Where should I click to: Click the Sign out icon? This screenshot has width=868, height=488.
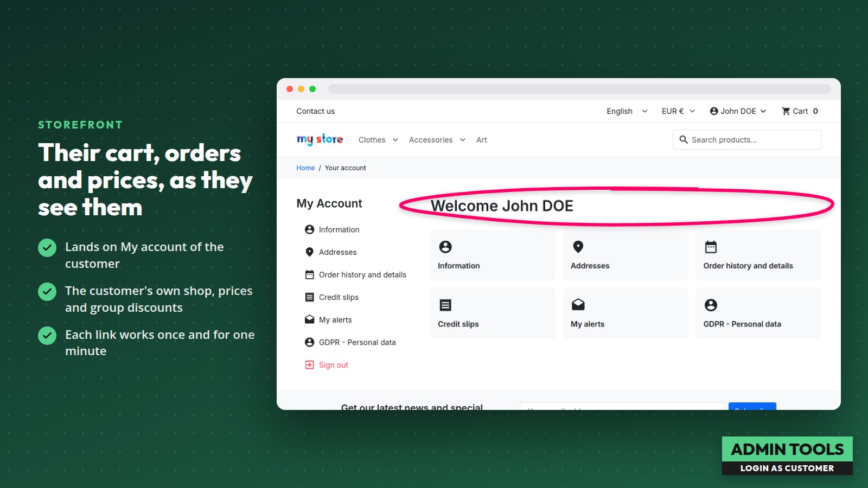pyautogui.click(x=309, y=365)
